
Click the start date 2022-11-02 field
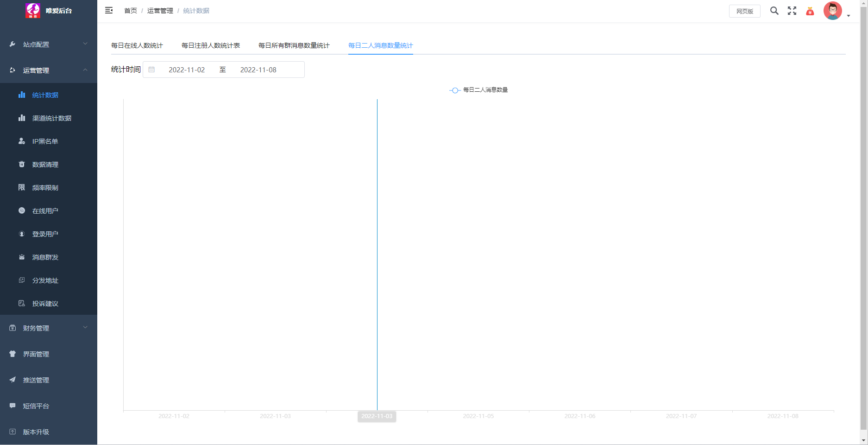point(187,70)
